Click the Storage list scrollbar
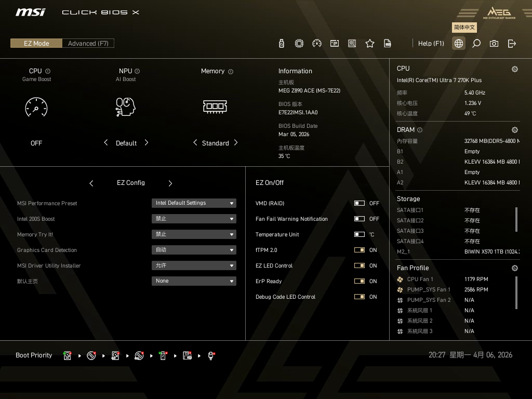Screen dimensions: 532x399 (x=516, y=220)
